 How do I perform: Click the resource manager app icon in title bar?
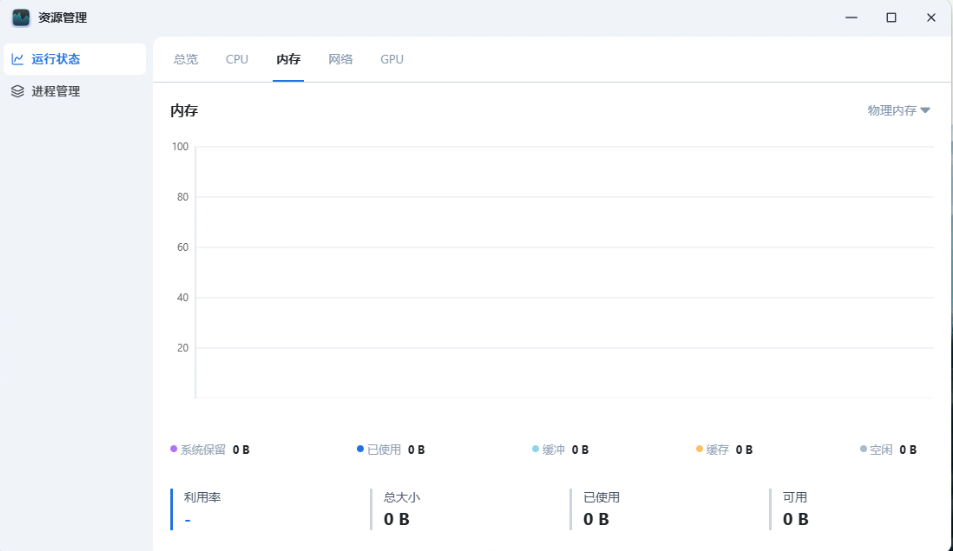(x=21, y=17)
